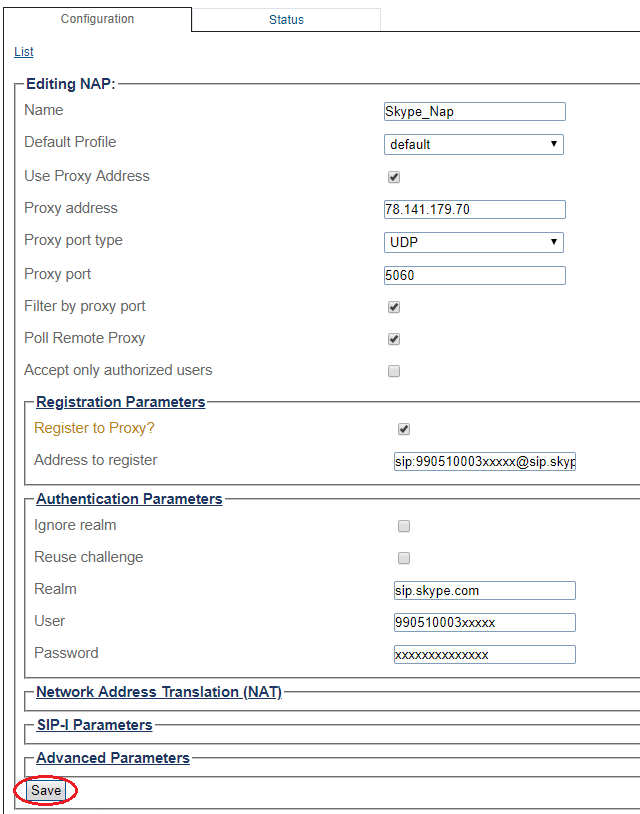Disable Filter by proxy port
The image size is (640, 814).
point(394,307)
